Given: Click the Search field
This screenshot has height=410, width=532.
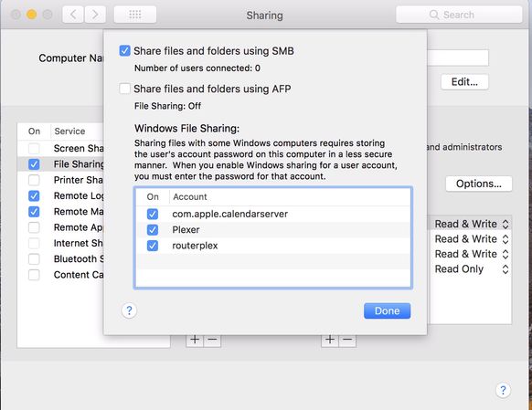Looking at the screenshot, I should 459,15.
